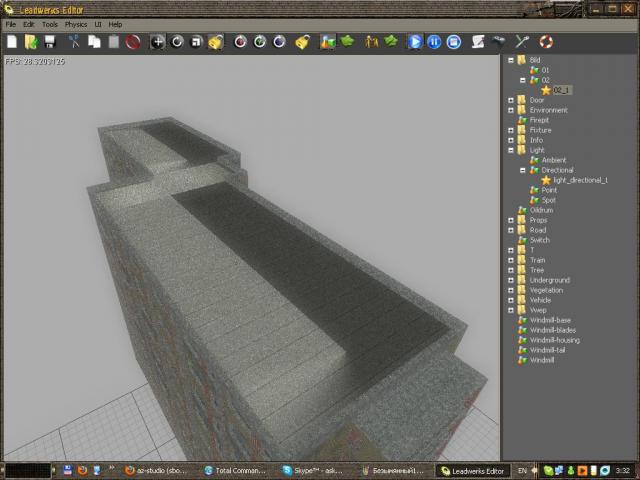
Task: Click the red circle Delete icon
Action: pyautogui.click(x=132, y=42)
